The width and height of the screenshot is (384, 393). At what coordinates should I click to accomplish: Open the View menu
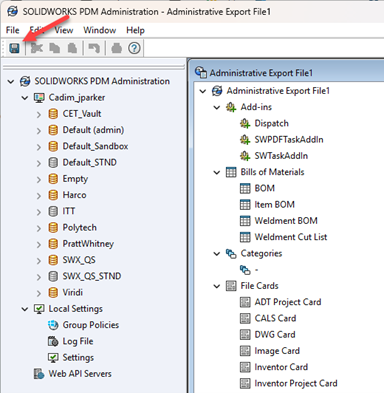pos(64,30)
